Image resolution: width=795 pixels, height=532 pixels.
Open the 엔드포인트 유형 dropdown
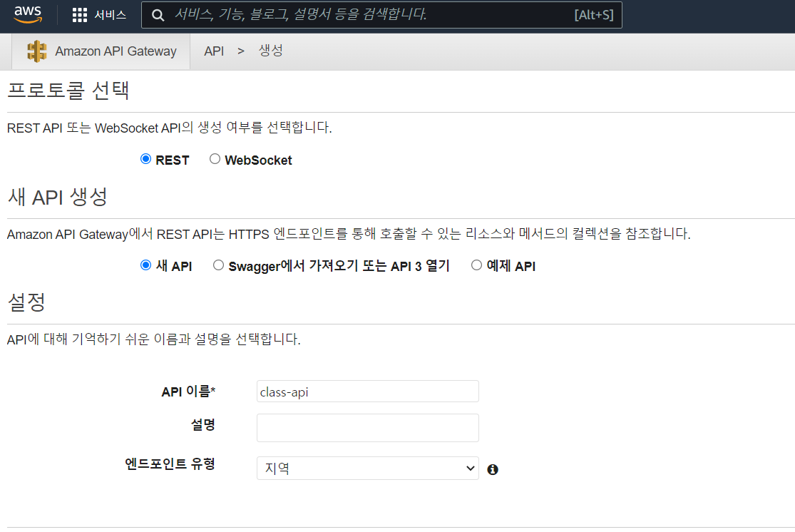tap(368, 468)
